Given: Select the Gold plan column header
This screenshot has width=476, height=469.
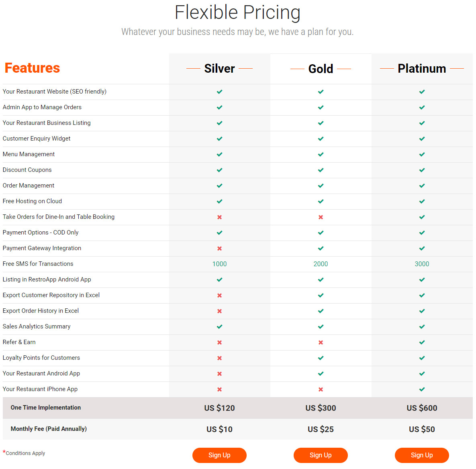Looking at the screenshot, I should (x=321, y=69).
